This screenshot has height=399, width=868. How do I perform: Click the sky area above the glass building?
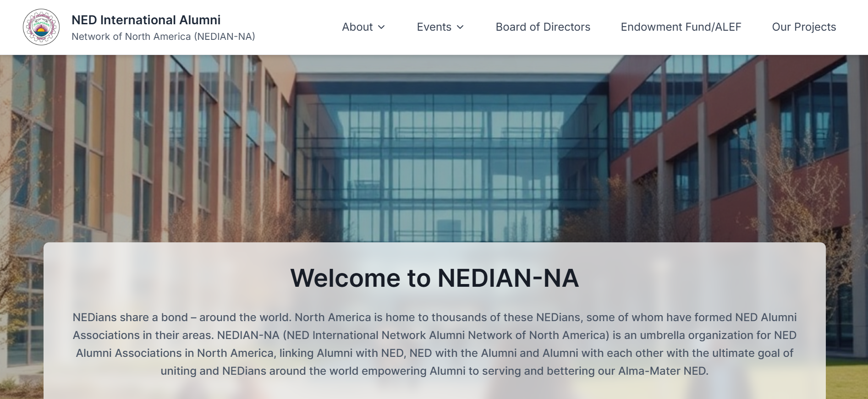point(451,64)
